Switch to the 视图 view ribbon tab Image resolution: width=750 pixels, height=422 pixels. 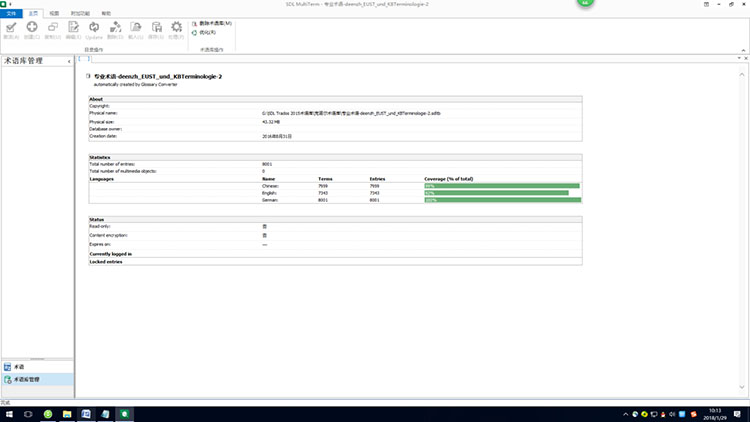pos(55,13)
